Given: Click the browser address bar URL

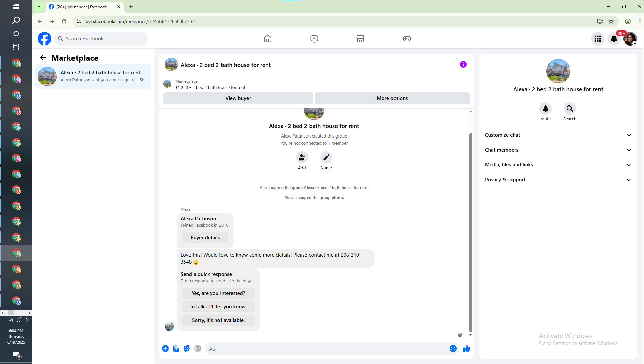Looking at the screenshot, I should click(x=140, y=21).
